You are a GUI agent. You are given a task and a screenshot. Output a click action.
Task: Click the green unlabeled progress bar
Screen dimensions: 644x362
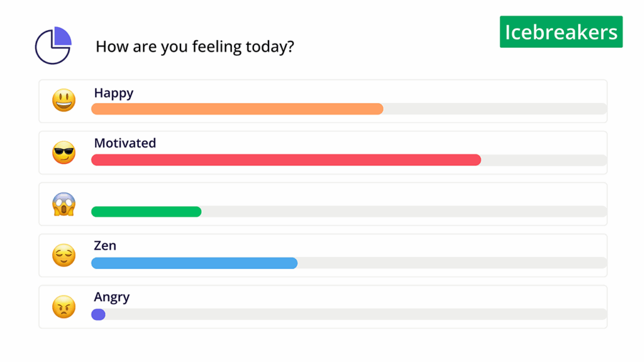[147, 211]
